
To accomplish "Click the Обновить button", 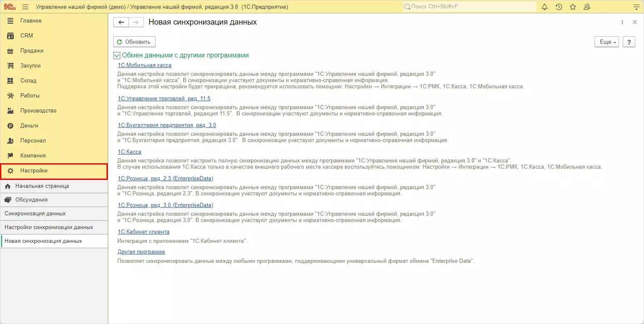I will click(x=134, y=42).
